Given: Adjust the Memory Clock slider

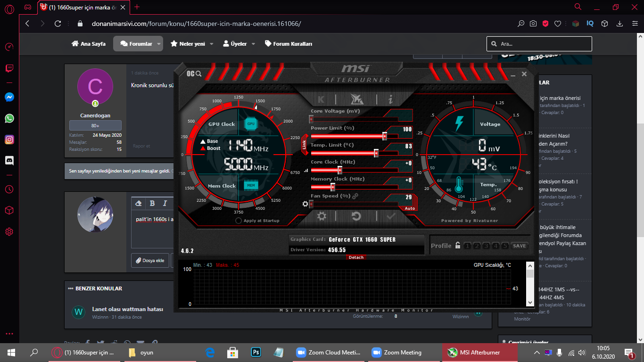Looking at the screenshot, I should click(332, 187).
